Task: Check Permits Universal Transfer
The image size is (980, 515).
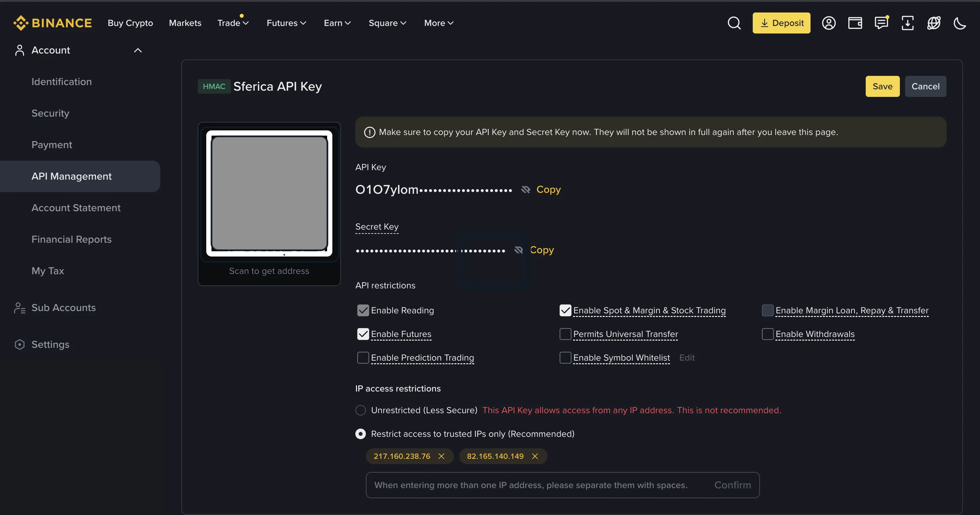Action: tap(565, 334)
